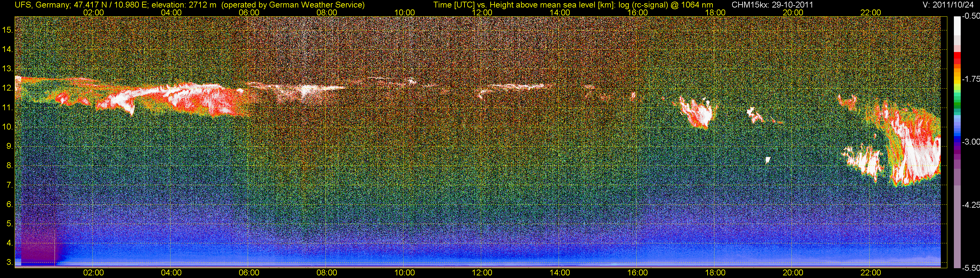
Task: Click the 4. km height axis label
Action: [x=9, y=243]
